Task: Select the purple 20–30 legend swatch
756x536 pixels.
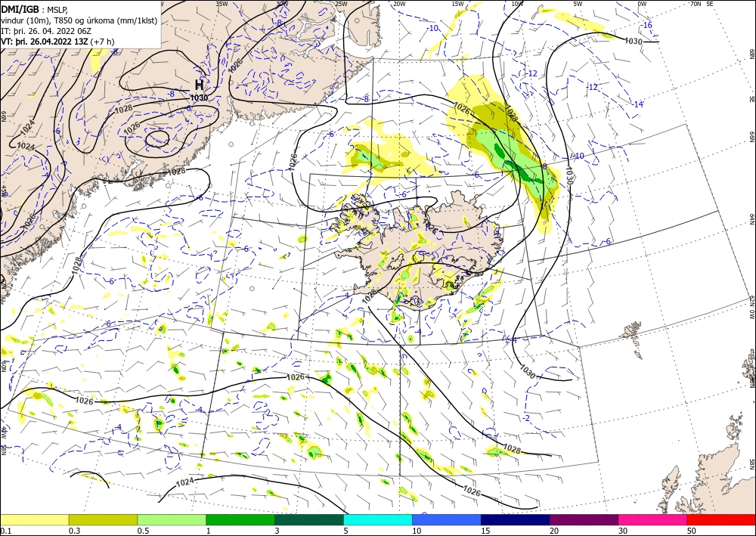Action: (x=584, y=519)
